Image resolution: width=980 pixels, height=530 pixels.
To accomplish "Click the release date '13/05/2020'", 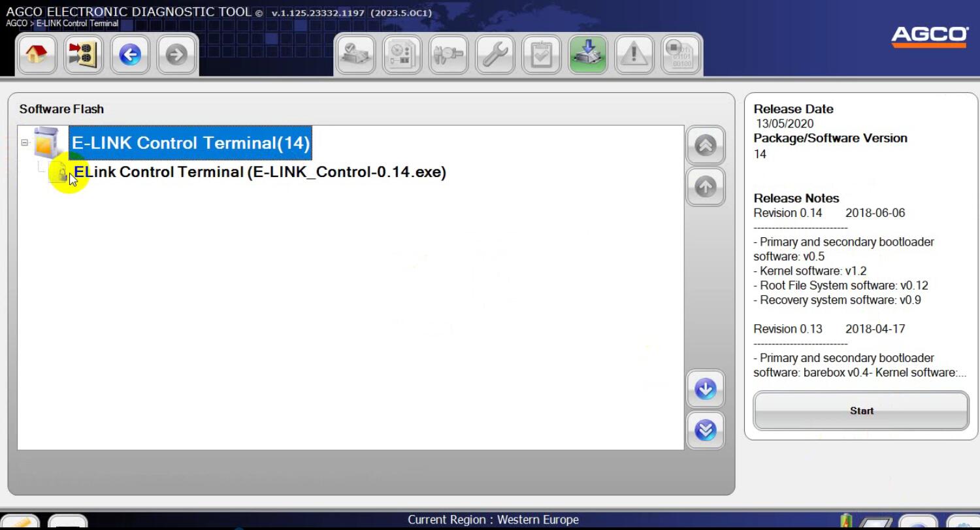I will pos(785,124).
